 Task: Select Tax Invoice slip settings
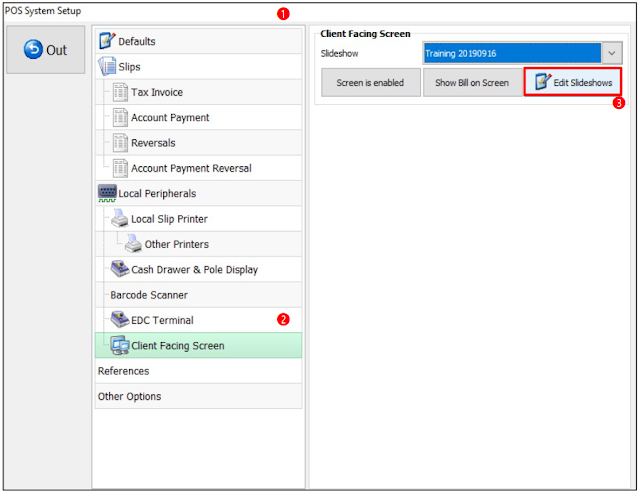click(199, 92)
